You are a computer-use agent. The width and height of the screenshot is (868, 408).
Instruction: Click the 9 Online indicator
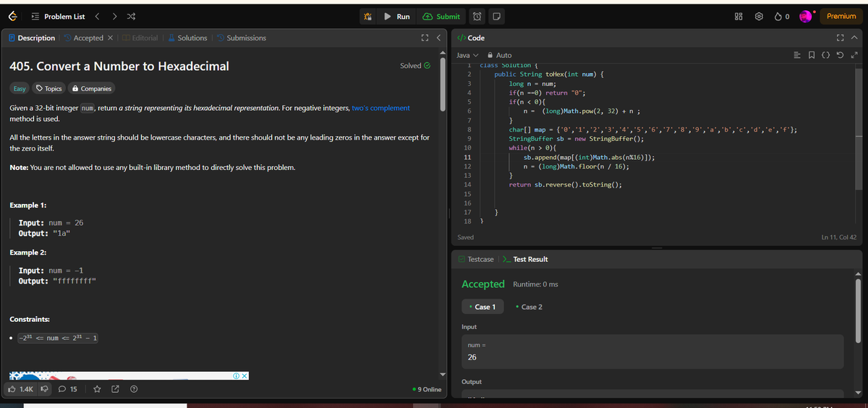(x=426, y=389)
